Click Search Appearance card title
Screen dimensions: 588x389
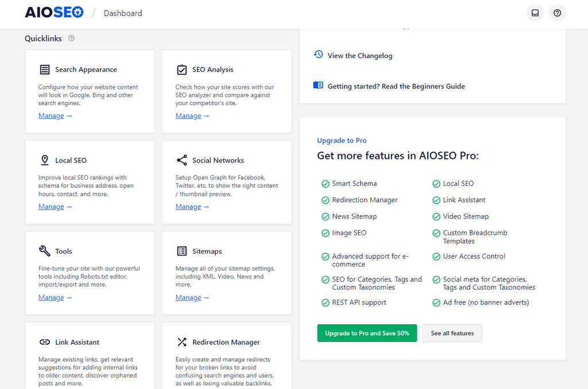[x=86, y=69]
